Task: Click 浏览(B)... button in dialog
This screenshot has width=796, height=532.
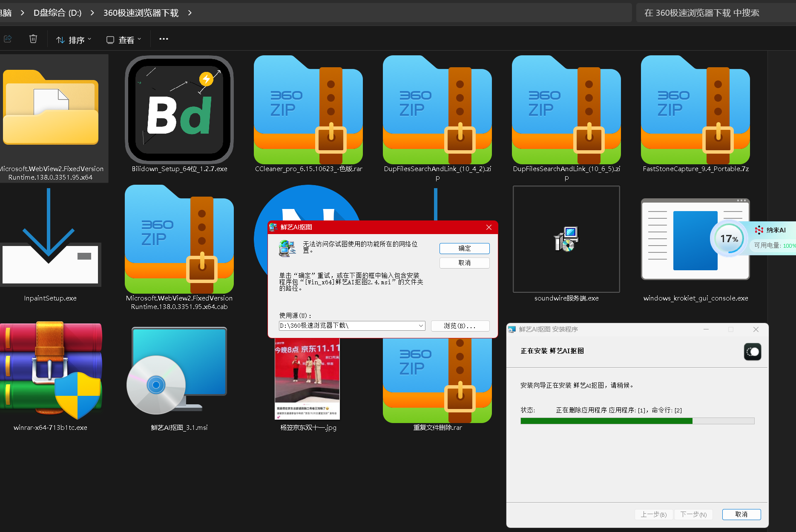Action: pyautogui.click(x=460, y=326)
